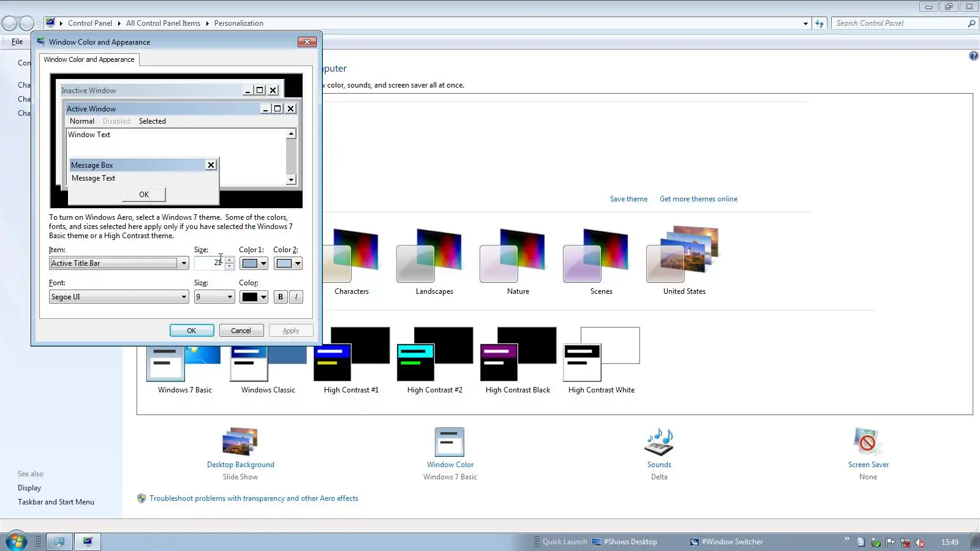Expand the breadcrumb arrow after Control Panel
The width and height of the screenshot is (980, 551).
pyautogui.click(x=119, y=23)
